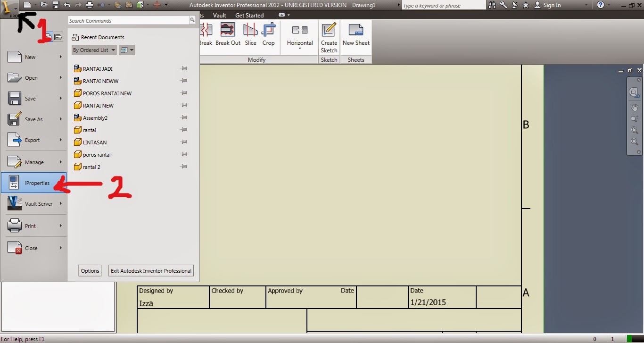Click the Save floppy icon in Quick Access toolbar
The height and width of the screenshot is (343, 644).
[x=55, y=5]
